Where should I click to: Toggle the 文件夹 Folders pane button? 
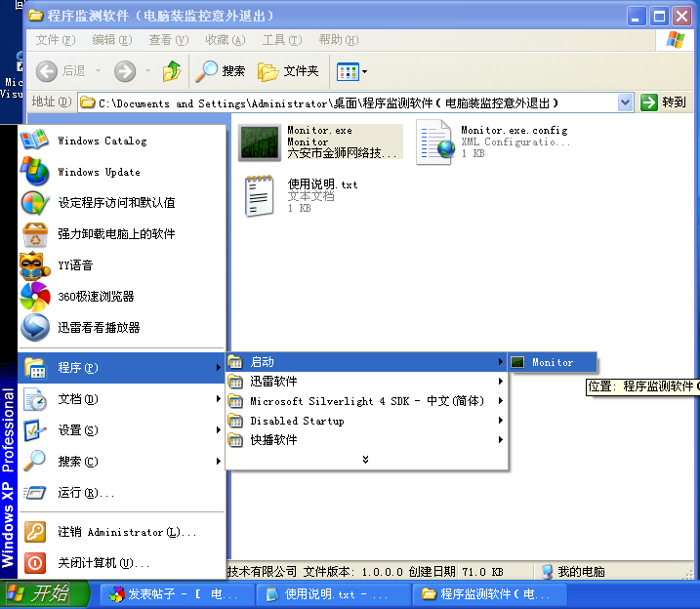(x=288, y=71)
